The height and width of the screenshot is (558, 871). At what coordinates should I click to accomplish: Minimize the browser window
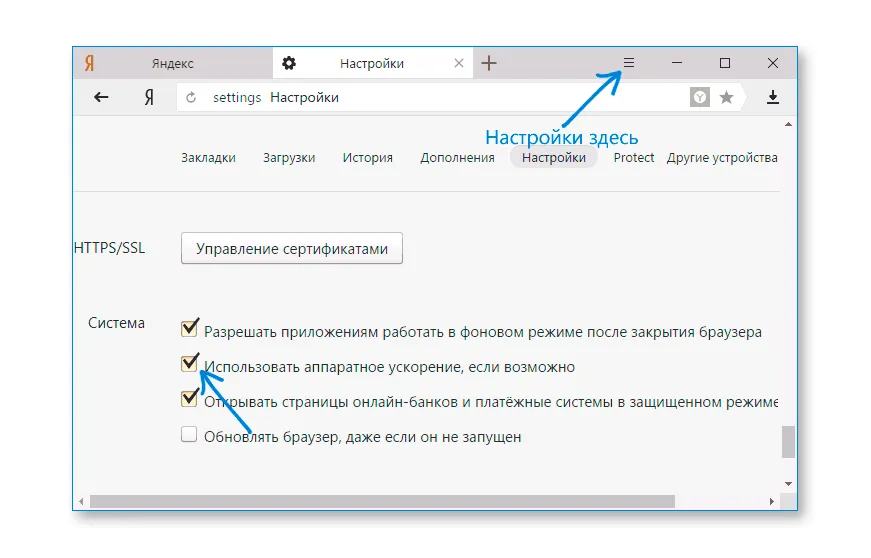(x=677, y=63)
